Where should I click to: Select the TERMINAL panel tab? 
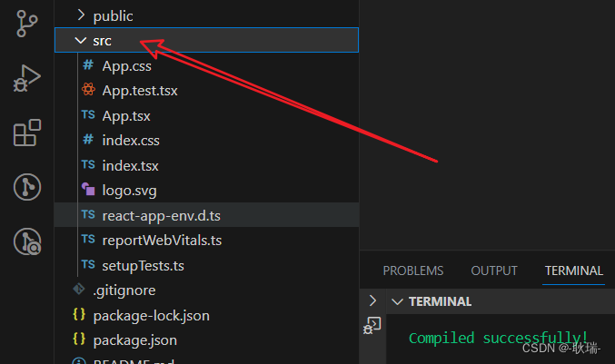click(574, 271)
